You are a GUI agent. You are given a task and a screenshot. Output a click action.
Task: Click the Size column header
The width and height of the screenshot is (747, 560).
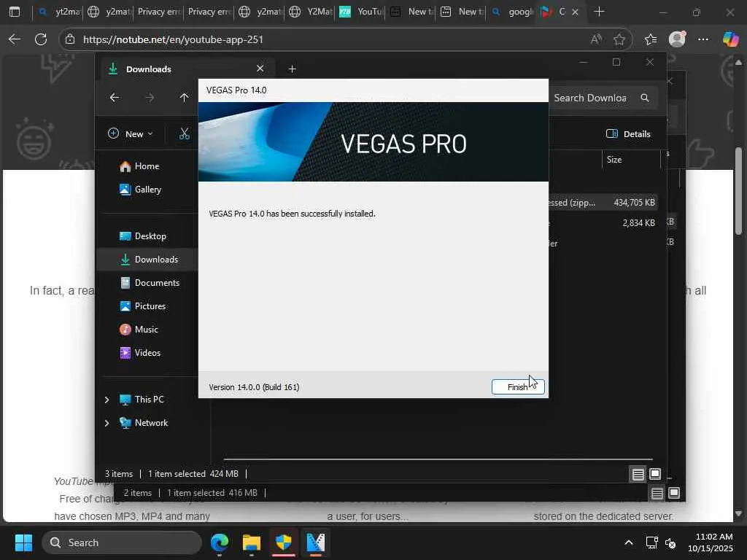(x=614, y=160)
